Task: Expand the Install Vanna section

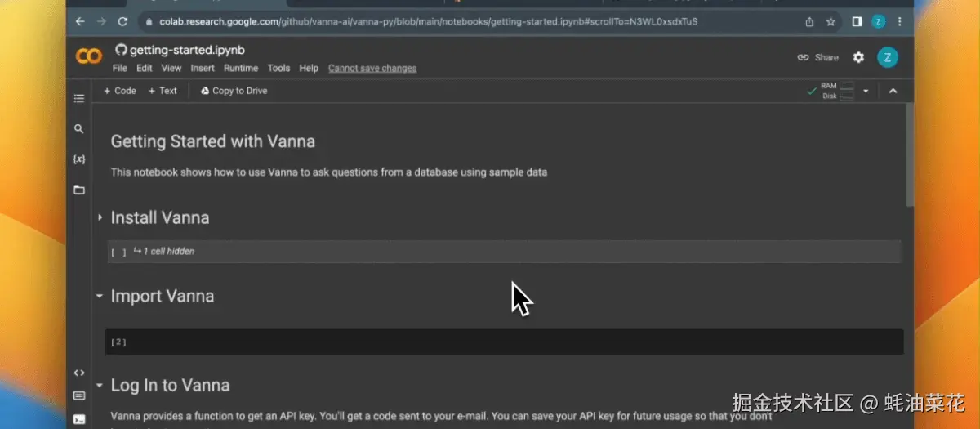Action: click(x=100, y=217)
